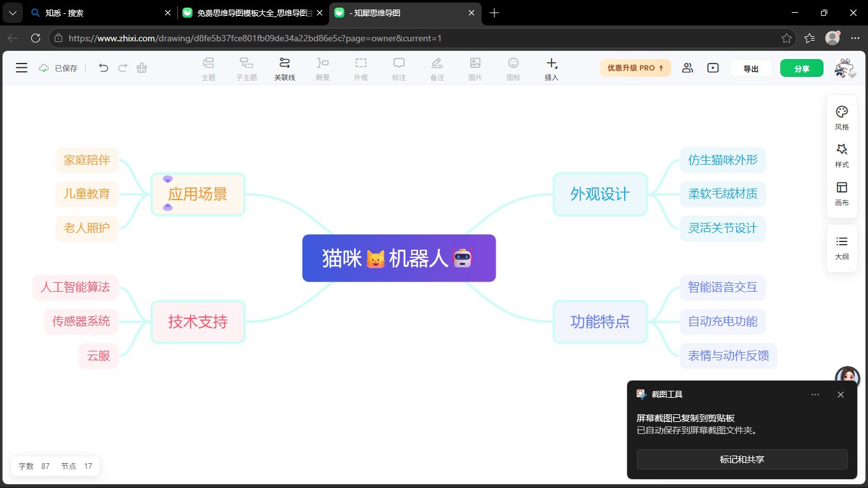This screenshot has width=868, height=488.
Task: Select the 外观设计 topic node
Action: [x=600, y=194]
